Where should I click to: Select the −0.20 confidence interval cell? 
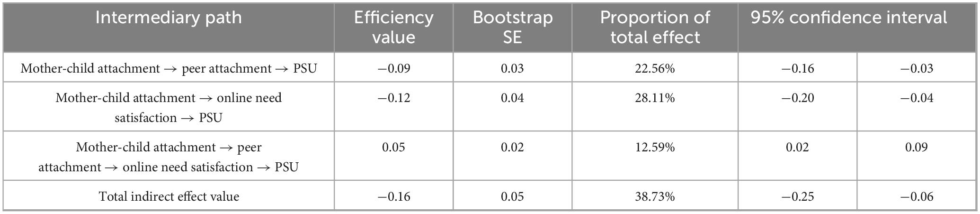point(797,98)
